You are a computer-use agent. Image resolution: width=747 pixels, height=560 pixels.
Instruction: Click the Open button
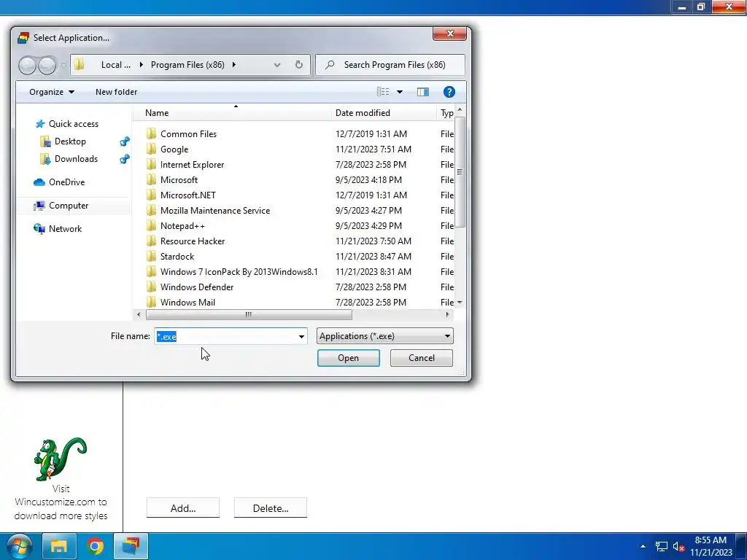[348, 358]
